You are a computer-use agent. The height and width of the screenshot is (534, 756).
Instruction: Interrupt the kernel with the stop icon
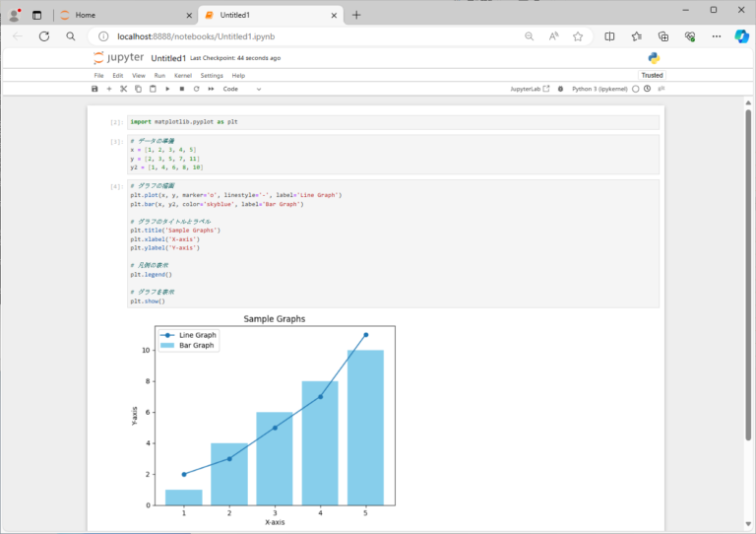click(182, 89)
